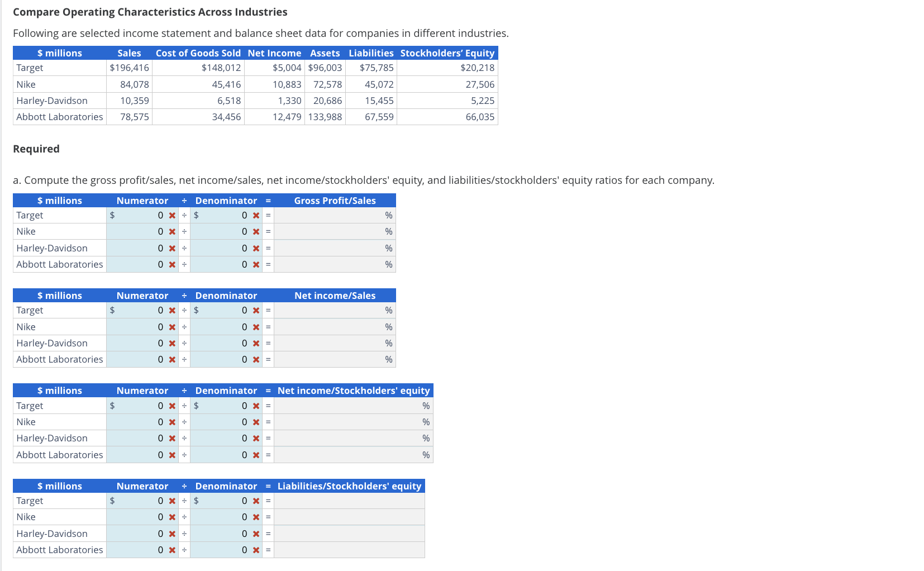Click the red X beside Harley-Davidson's Gross Profit denominator

pos(255,248)
